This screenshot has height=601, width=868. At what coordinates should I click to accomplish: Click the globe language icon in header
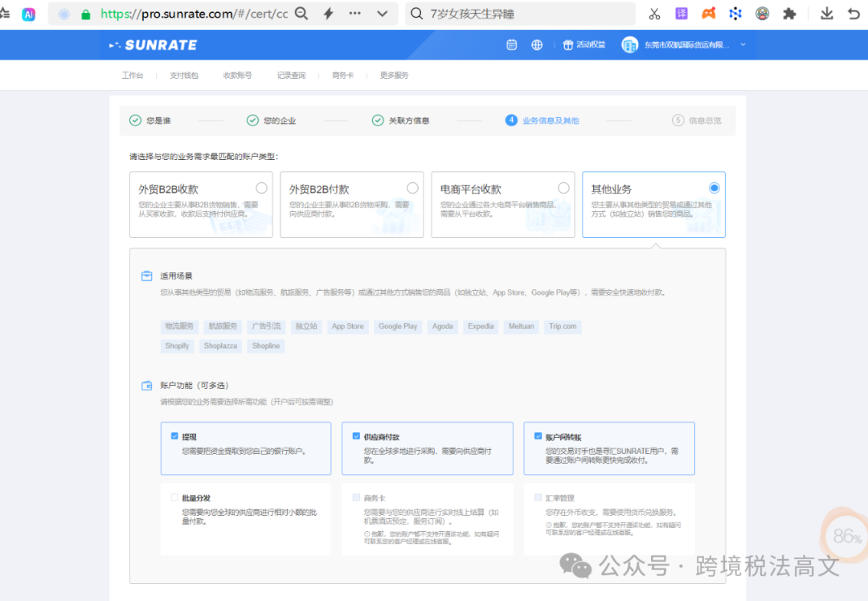(x=536, y=45)
